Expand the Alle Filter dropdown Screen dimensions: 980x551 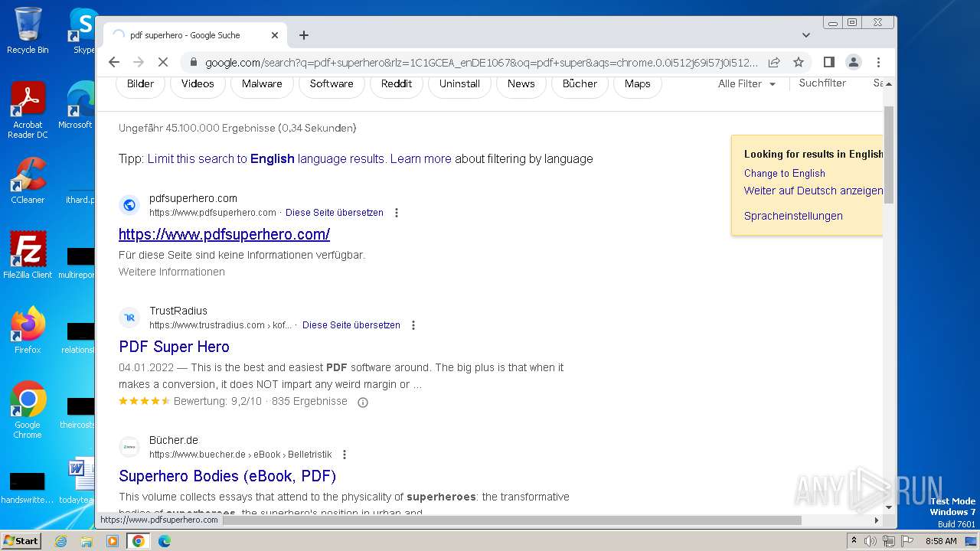pos(746,84)
